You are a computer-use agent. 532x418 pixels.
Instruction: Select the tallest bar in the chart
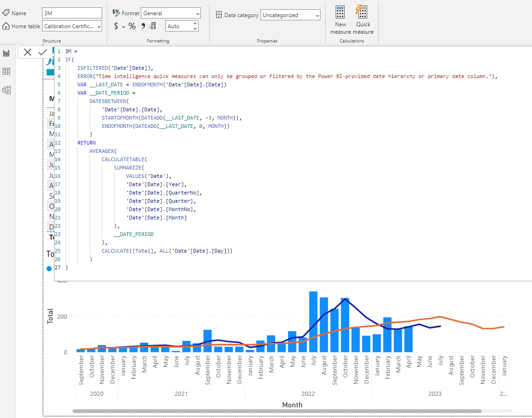tap(313, 321)
